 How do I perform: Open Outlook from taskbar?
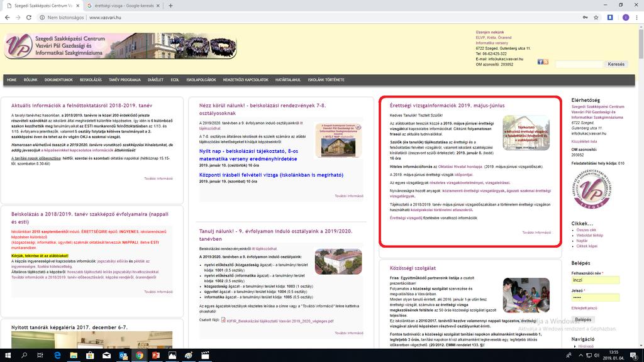click(x=123, y=356)
